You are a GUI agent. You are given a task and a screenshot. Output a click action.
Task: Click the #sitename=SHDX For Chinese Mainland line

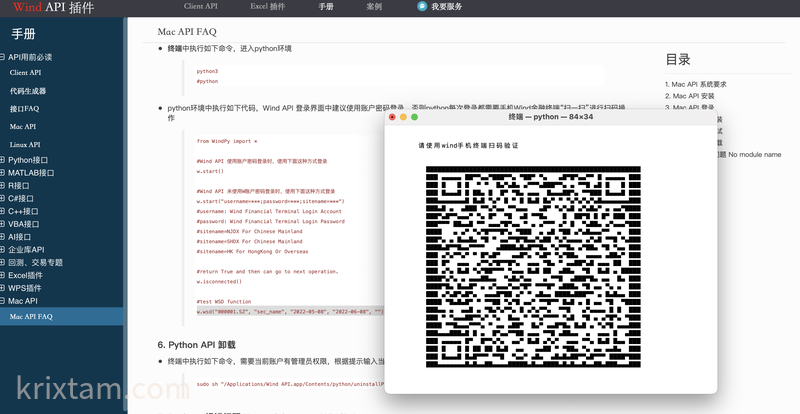click(x=249, y=241)
